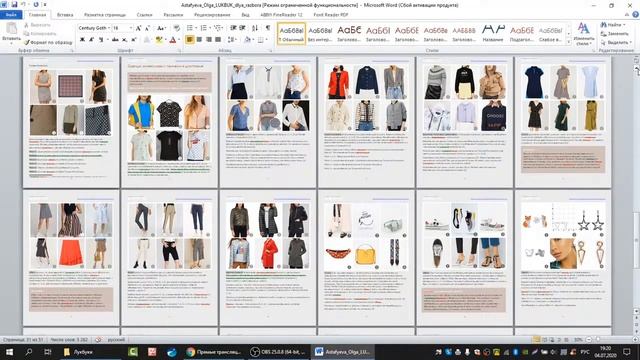Image resolution: width=640 pixels, height=360 pixels.
Task: Open the Файл tab
Action: point(11,15)
